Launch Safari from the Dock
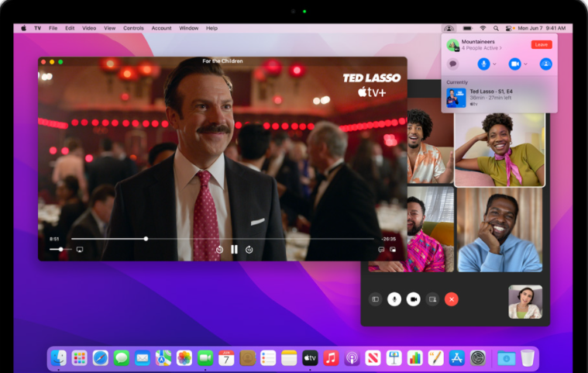 point(101,358)
